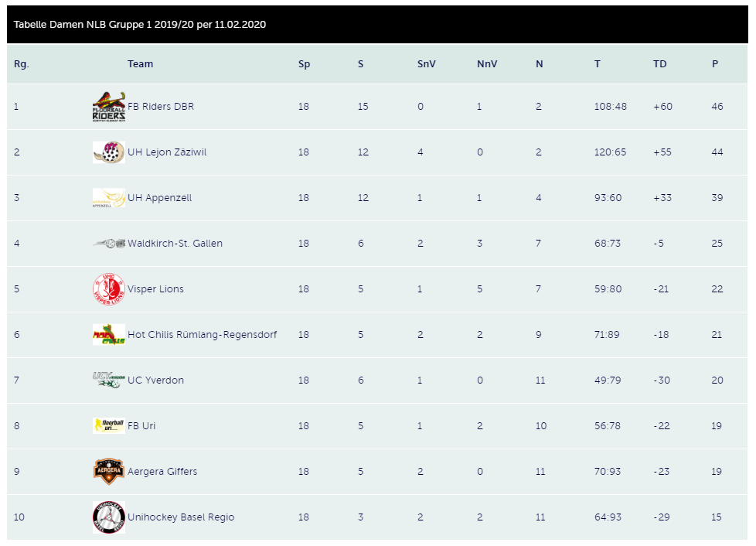The width and height of the screenshot is (756, 546).
Task: Click the Hot Chilis team logo
Action: (109, 335)
